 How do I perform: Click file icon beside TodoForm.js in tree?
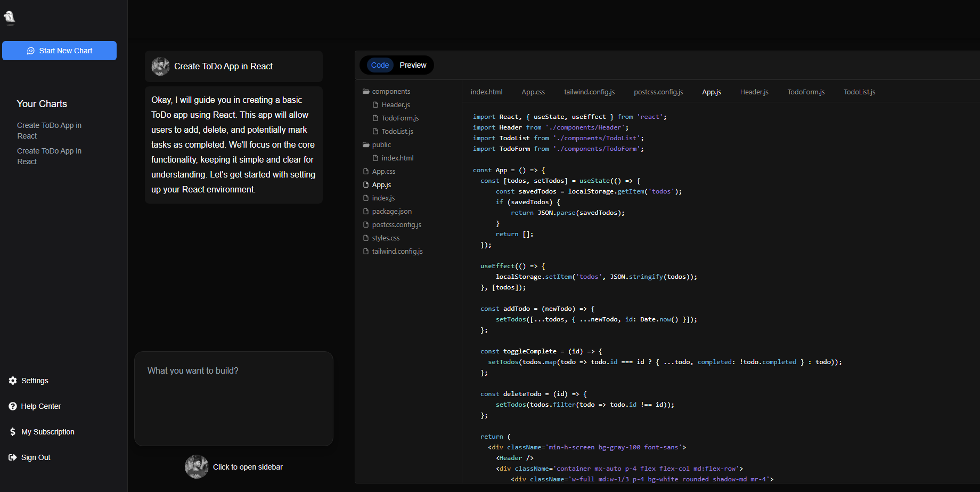click(x=375, y=118)
